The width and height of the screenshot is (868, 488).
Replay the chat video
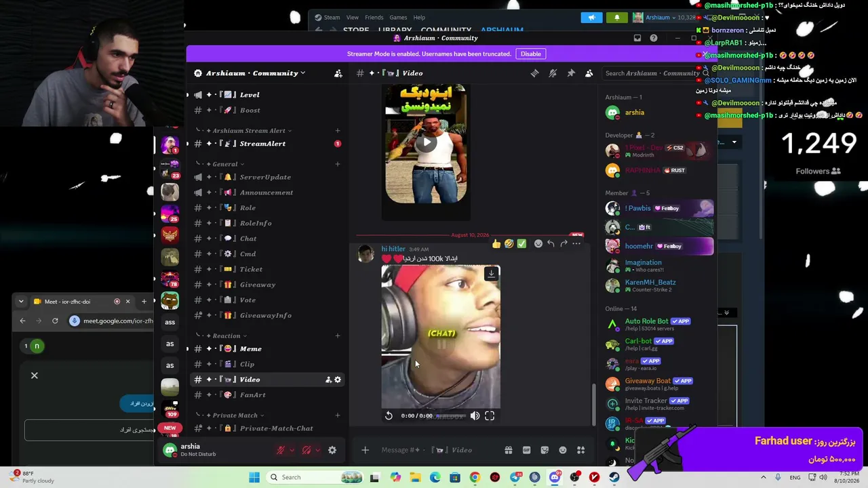pyautogui.click(x=389, y=415)
